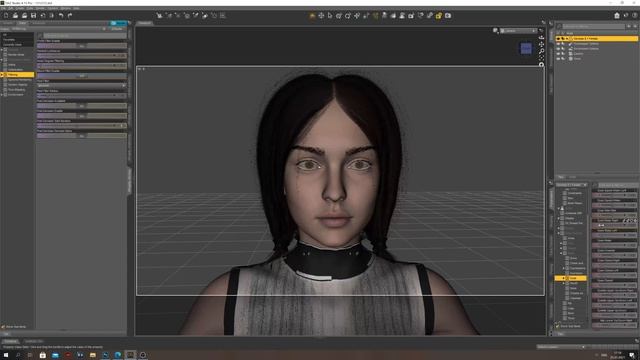This screenshot has height=360, width=640.
Task: Click the Post Denoiser Start Iteration slider
Action: (82, 126)
